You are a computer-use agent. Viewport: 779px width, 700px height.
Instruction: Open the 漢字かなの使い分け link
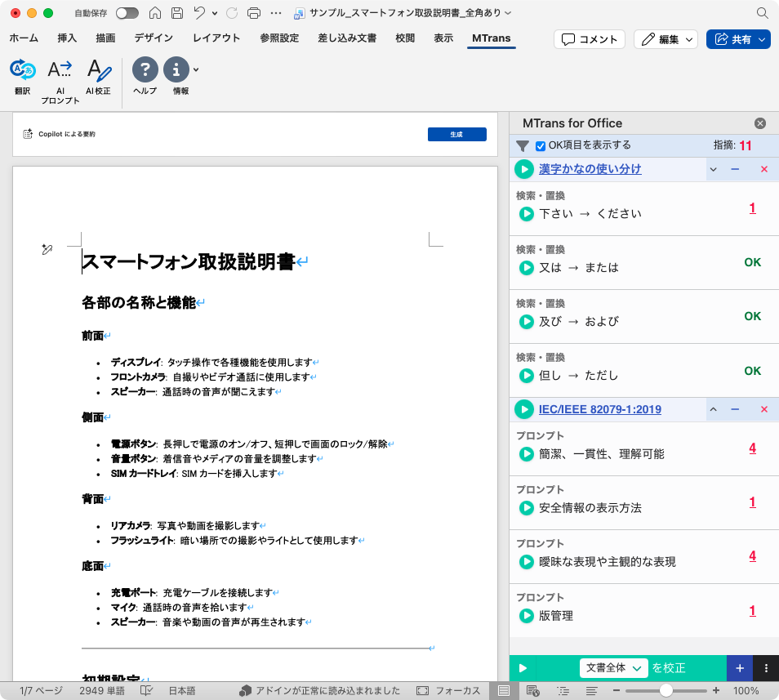pyautogui.click(x=590, y=169)
